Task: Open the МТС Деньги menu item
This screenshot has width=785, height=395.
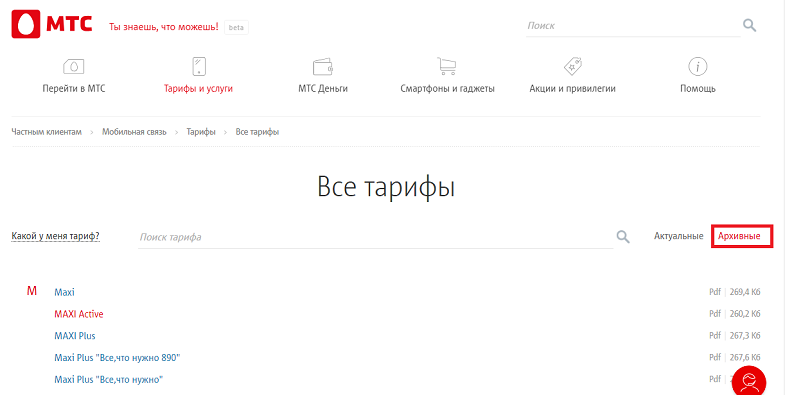Action: [x=323, y=89]
